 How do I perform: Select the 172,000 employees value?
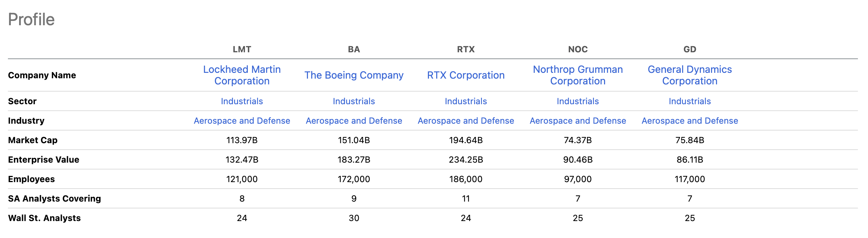pyautogui.click(x=354, y=179)
